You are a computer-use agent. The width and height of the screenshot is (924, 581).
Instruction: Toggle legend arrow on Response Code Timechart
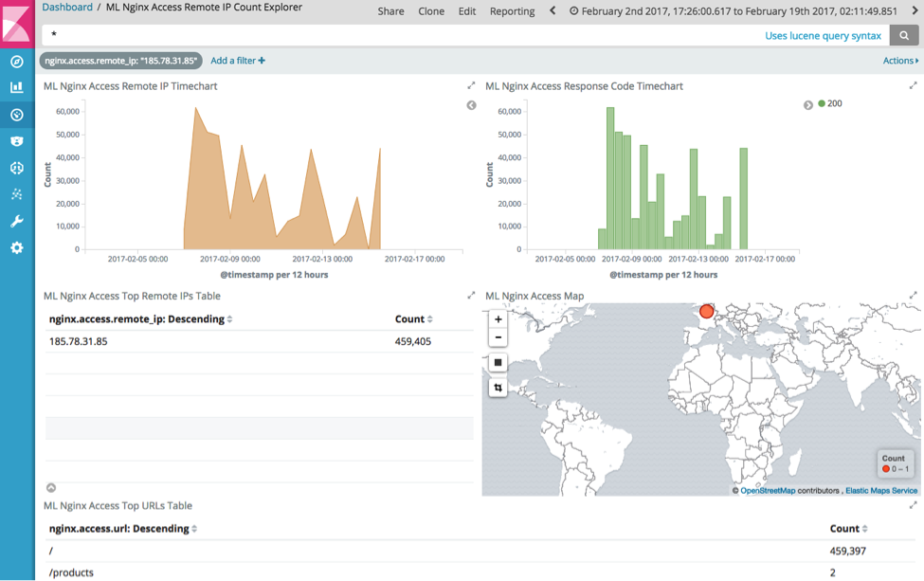point(808,105)
